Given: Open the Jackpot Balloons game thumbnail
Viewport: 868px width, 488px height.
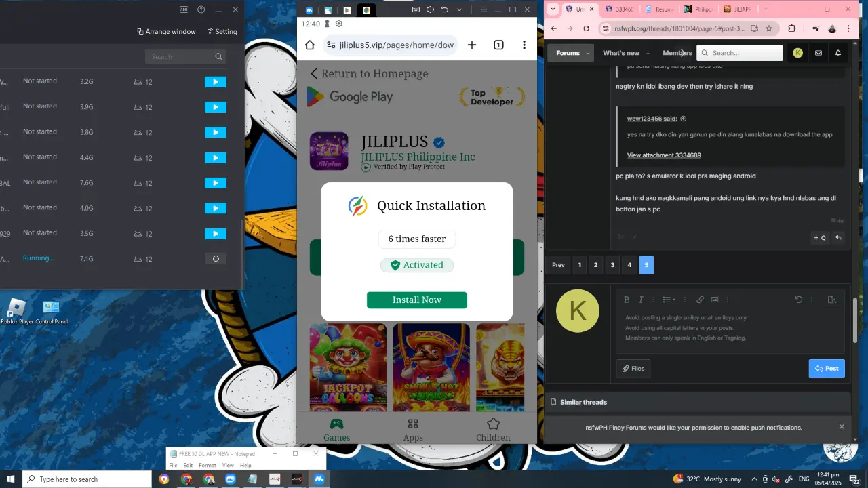Looking at the screenshot, I should tap(348, 367).
